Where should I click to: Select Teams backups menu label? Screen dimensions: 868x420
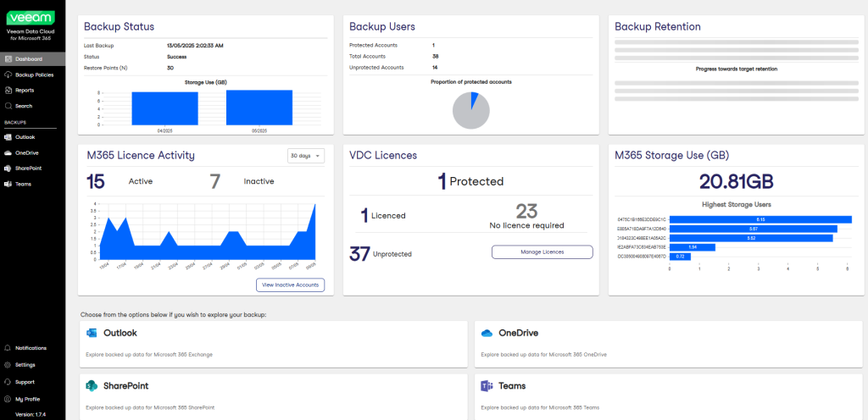(x=23, y=184)
